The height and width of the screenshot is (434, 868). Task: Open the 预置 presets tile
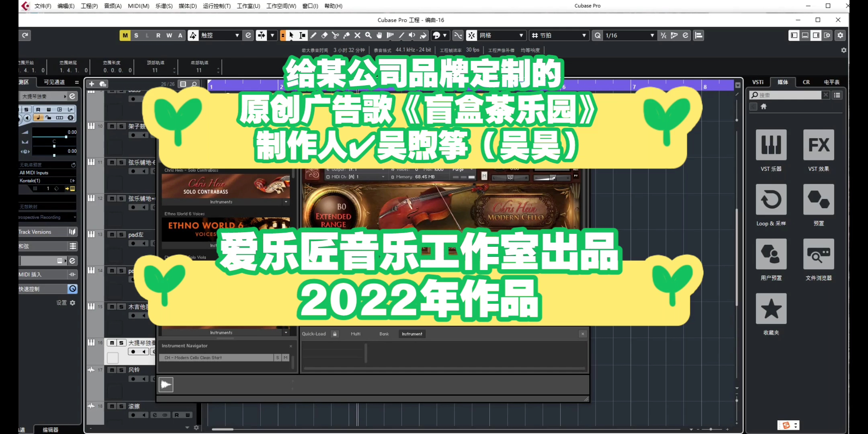819,200
